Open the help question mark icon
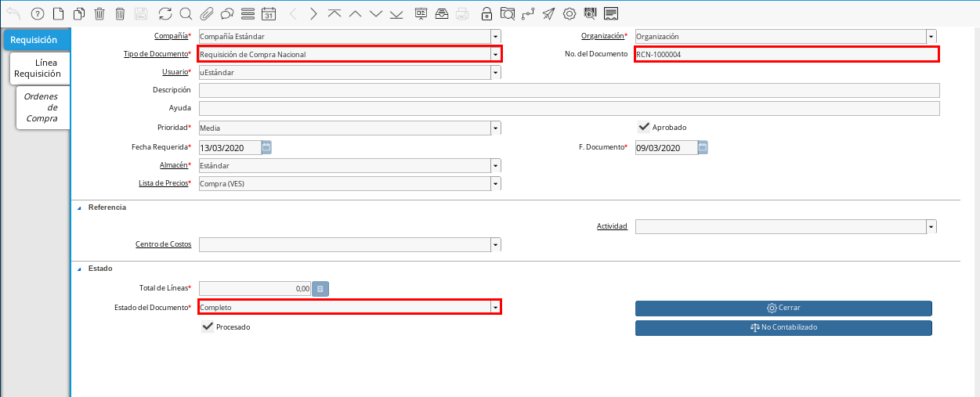 (x=37, y=13)
